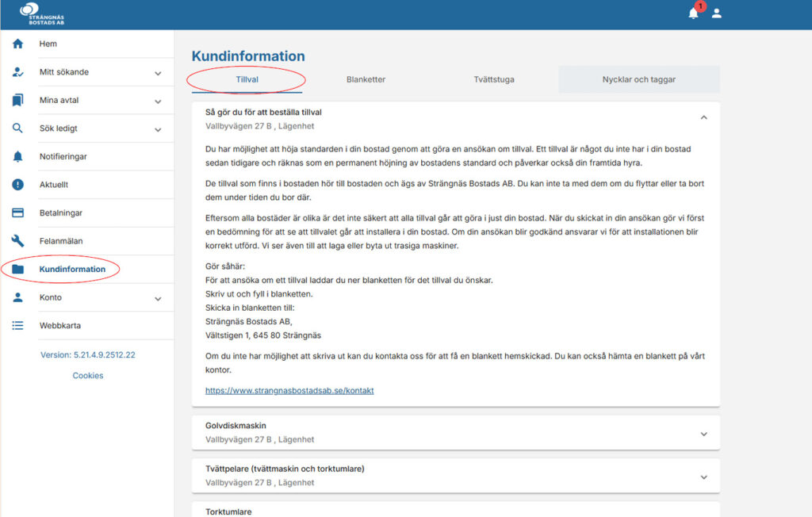
Task: Expand the Tvättpelare section
Action: 703,477
